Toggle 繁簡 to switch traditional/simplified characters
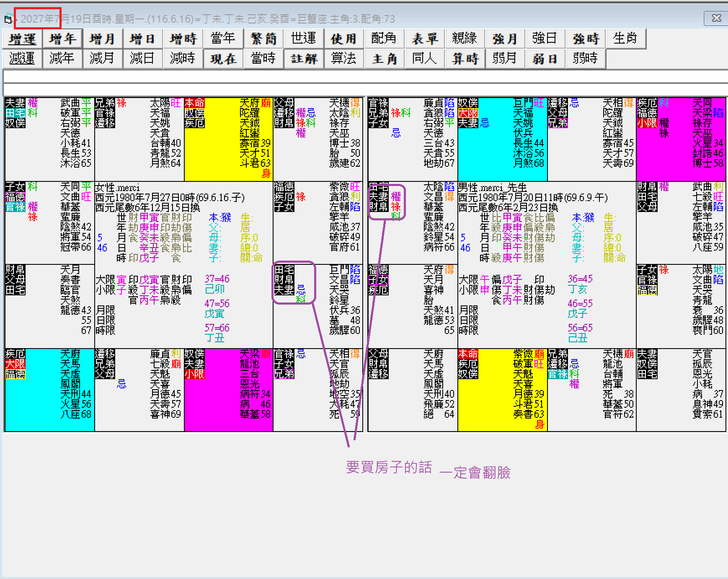The height and width of the screenshot is (579, 728). coord(263,39)
